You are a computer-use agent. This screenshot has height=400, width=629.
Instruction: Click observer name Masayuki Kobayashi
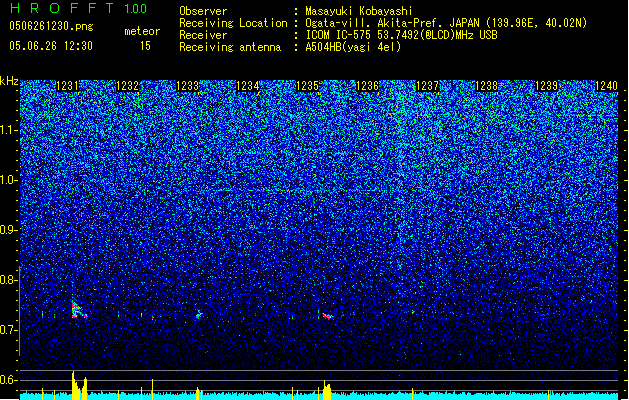pyautogui.click(x=359, y=11)
